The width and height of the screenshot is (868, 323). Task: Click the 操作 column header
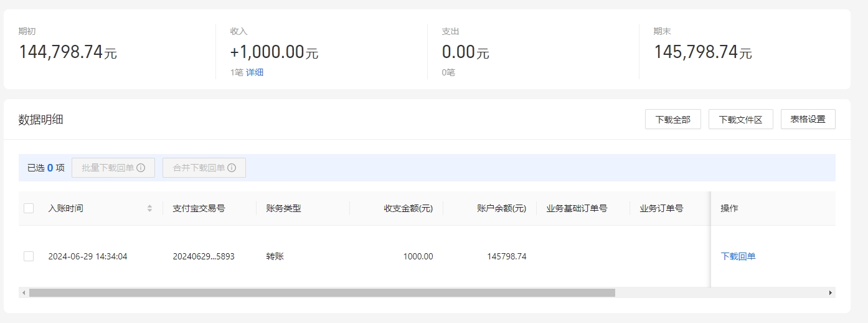pyautogui.click(x=729, y=208)
